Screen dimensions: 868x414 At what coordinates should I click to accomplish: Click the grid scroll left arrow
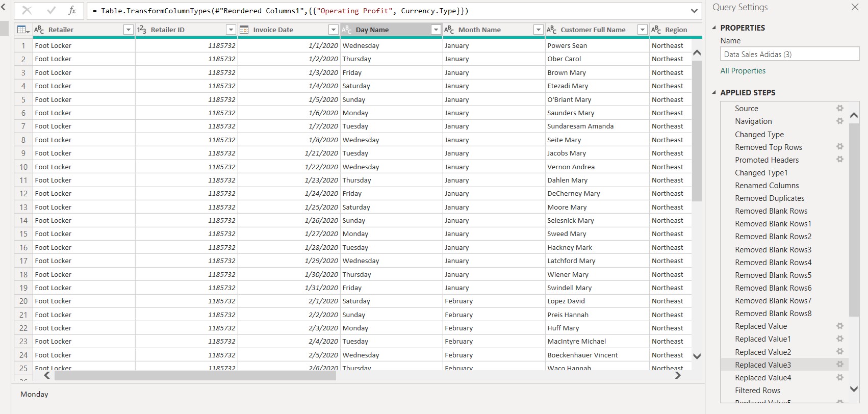(47, 376)
